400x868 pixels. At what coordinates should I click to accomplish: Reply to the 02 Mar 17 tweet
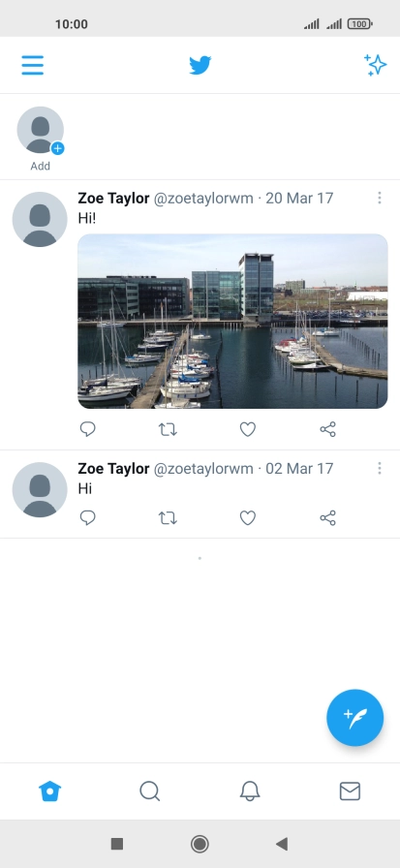(88, 517)
